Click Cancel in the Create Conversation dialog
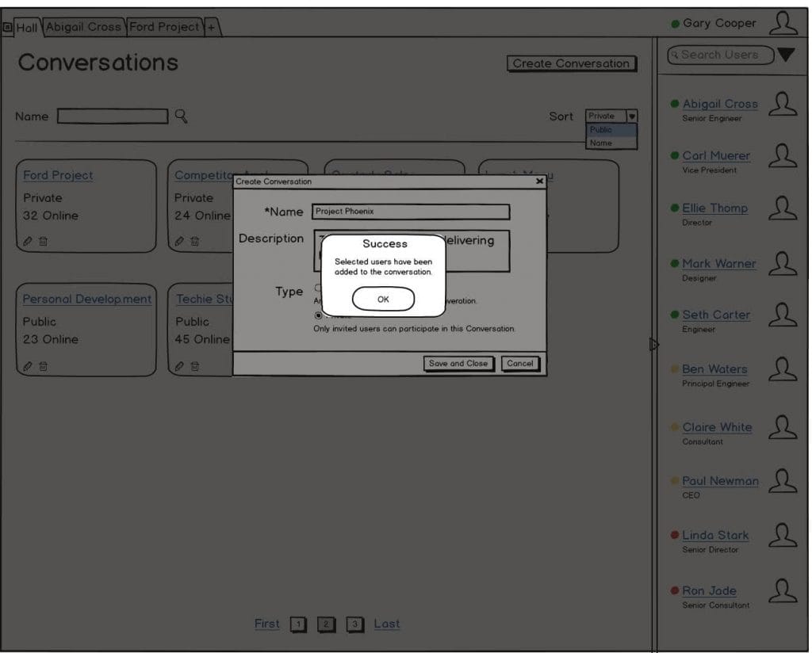This screenshot has height=653, width=812. click(x=520, y=364)
